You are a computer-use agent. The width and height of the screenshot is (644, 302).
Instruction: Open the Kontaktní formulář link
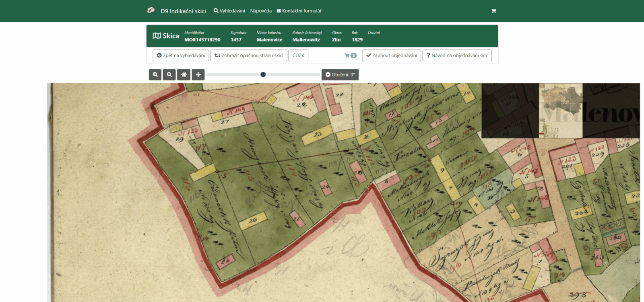click(299, 11)
